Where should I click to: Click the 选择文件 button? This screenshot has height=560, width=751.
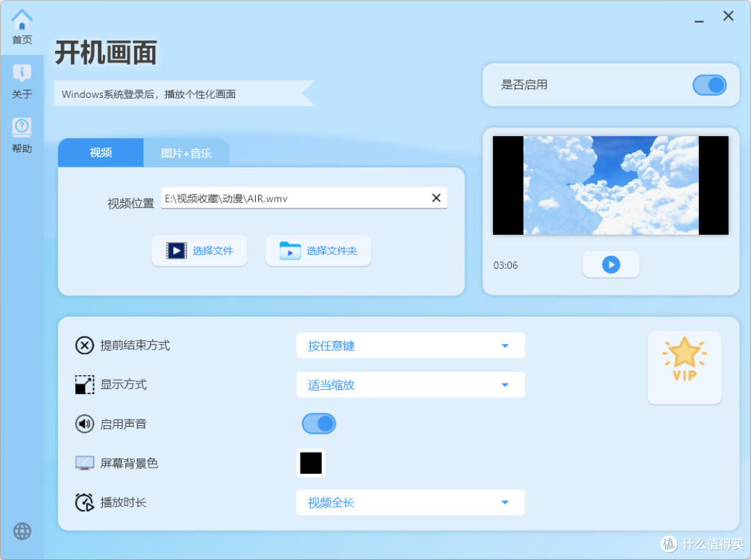click(x=200, y=250)
